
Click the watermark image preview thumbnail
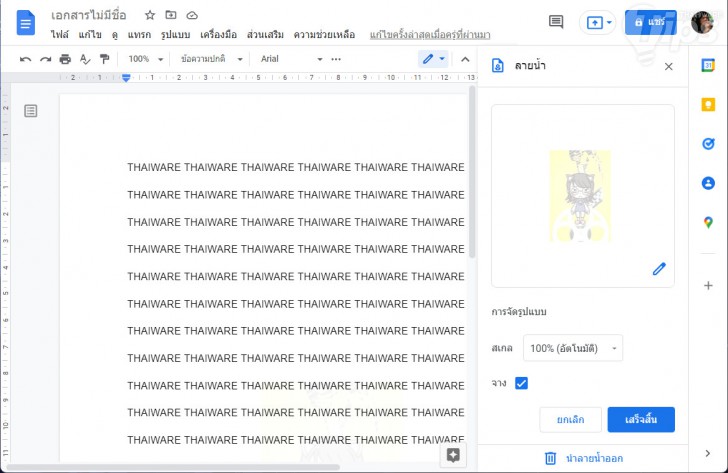580,196
